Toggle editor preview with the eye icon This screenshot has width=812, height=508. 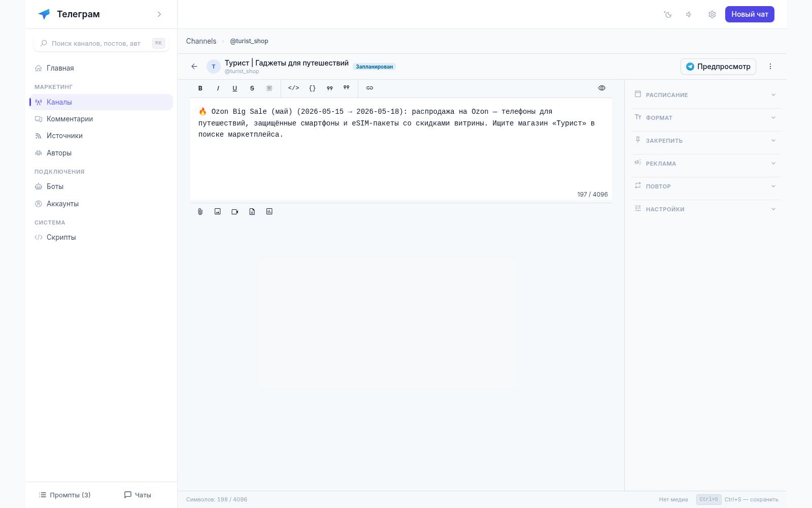pyautogui.click(x=602, y=88)
